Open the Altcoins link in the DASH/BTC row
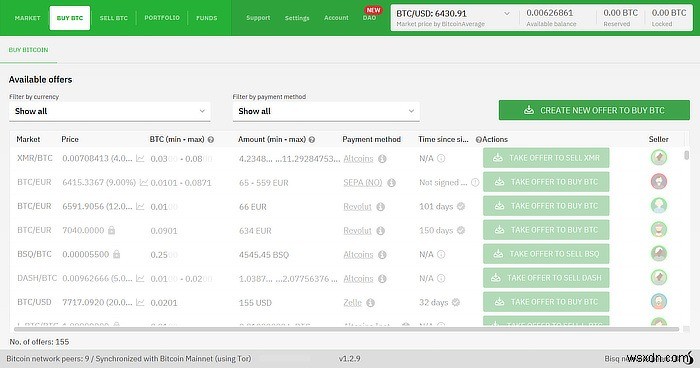 [358, 279]
